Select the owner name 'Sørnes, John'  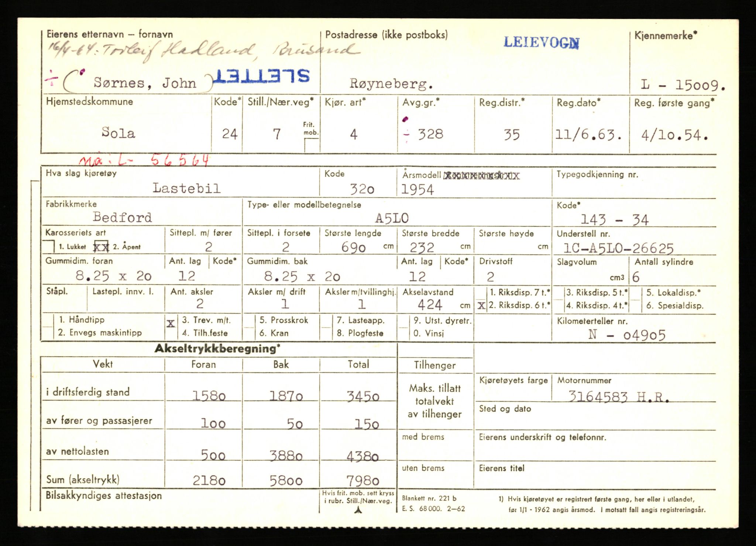[145, 83]
